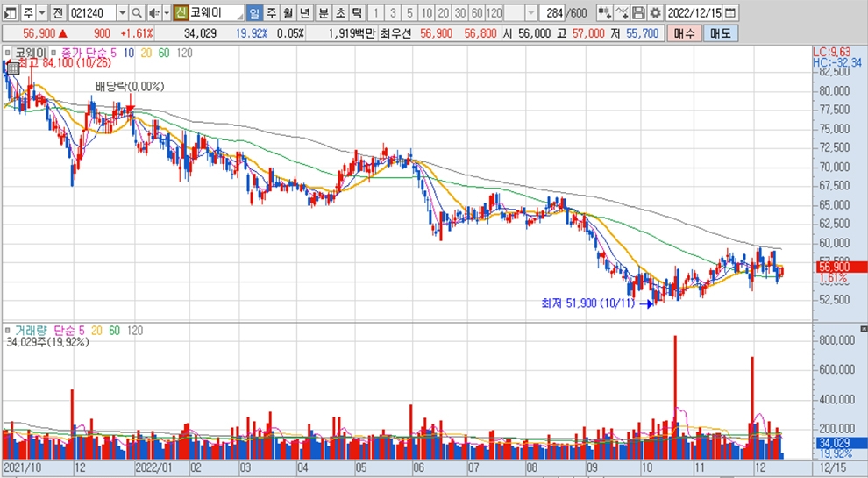Expand the dropdown beside speaker icon
Image resolution: width=868 pixels, height=478 pixels.
click(x=166, y=13)
